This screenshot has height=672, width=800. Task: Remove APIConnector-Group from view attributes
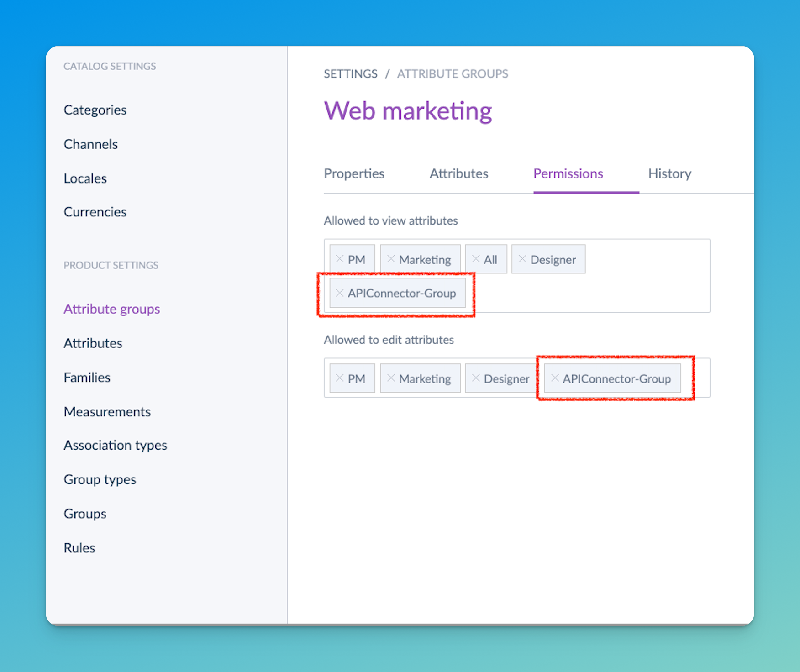tap(339, 293)
